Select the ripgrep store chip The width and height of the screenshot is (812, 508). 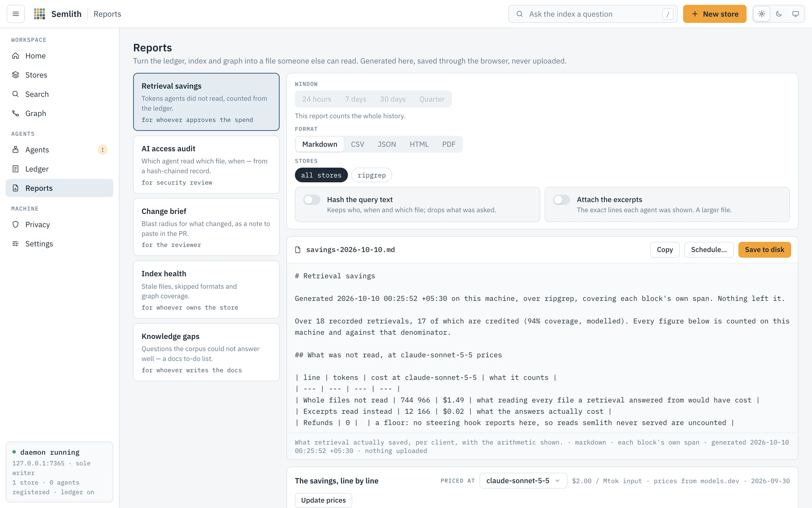[x=371, y=175]
